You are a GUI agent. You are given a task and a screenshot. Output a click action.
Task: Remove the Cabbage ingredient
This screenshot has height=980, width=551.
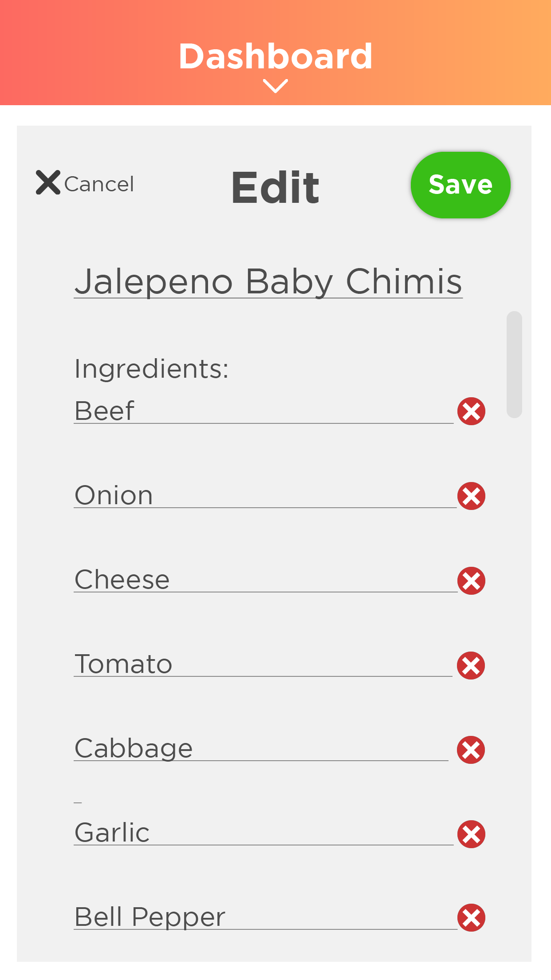tap(471, 750)
